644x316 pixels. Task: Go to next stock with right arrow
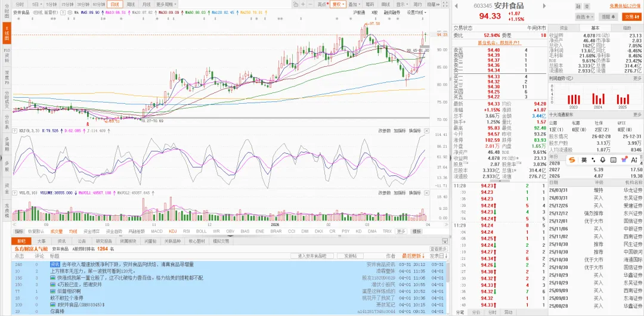tap(544, 6)
